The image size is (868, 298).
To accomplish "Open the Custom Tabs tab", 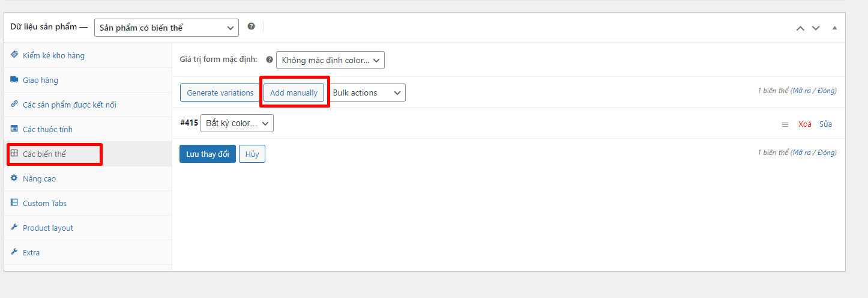I will click(x=44, y=203).
